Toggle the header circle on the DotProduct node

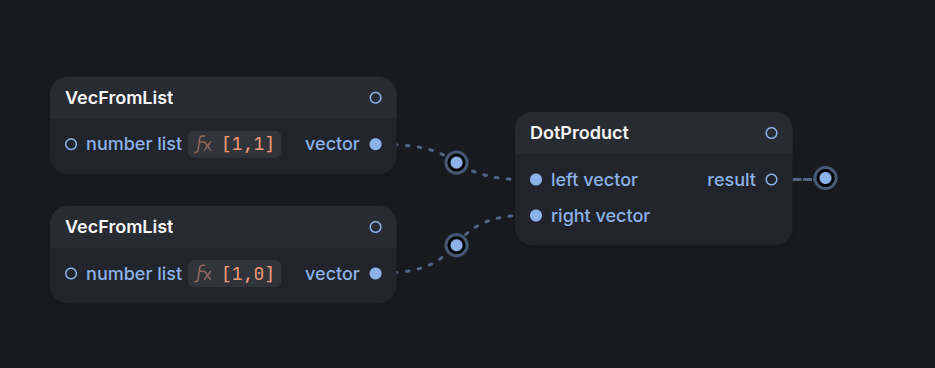click(x=771, y=133)
